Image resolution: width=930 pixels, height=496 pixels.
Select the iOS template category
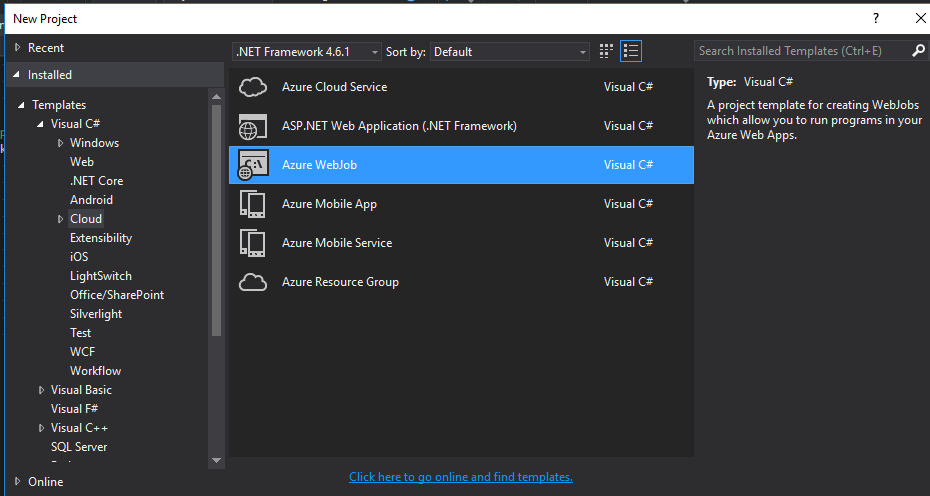click(79, 257)
